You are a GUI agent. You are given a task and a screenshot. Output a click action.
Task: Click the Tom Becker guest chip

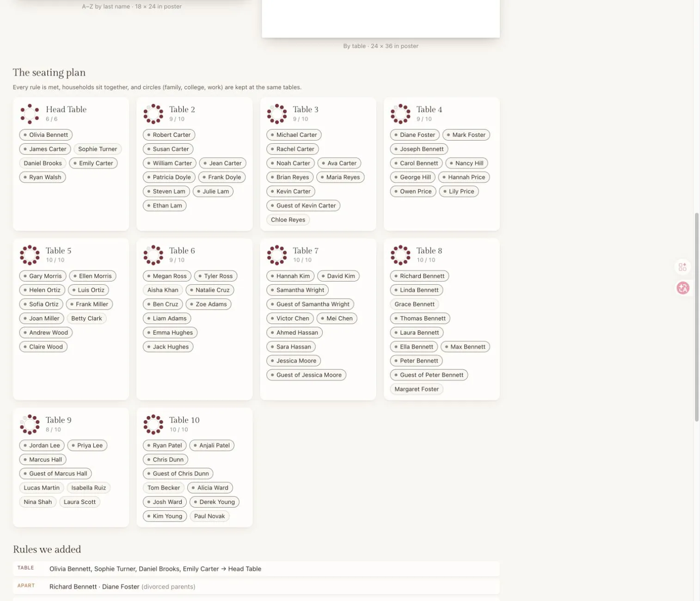pyautogui.click(x=164, y=488)
